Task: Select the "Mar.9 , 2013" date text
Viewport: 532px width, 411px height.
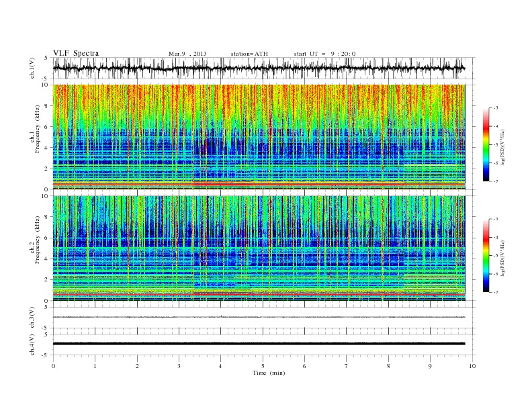Action: coord(187,54)
